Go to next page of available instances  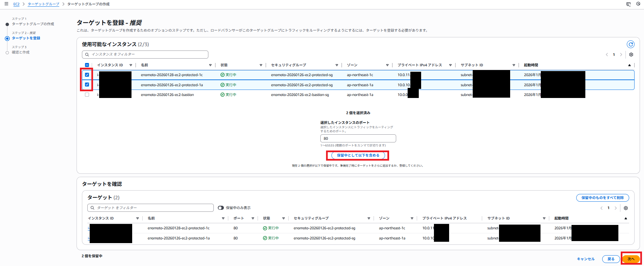click(621, 55)
